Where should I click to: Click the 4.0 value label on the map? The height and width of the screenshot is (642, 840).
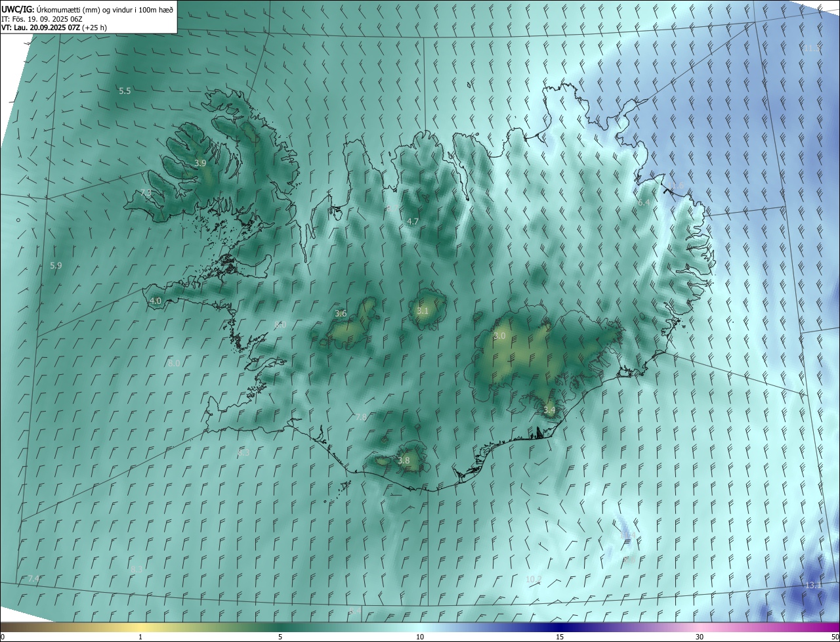[156, 301]
